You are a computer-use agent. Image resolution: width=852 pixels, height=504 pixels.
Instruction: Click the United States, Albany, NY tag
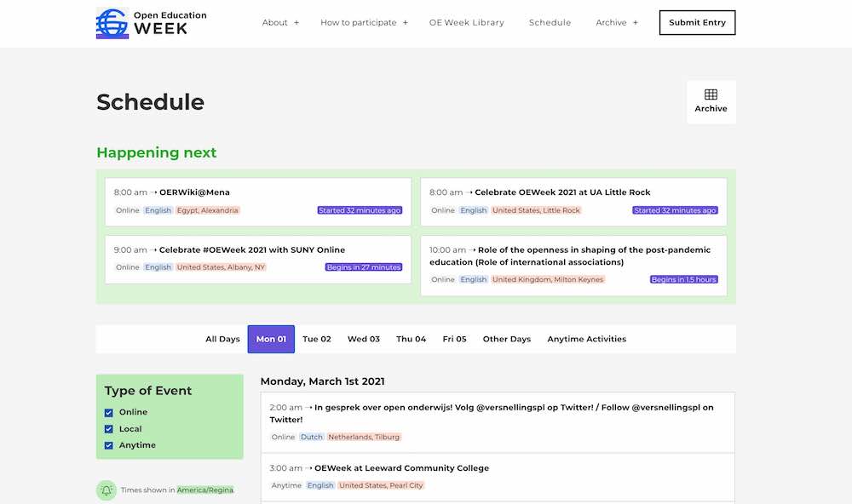click(221, 267)
